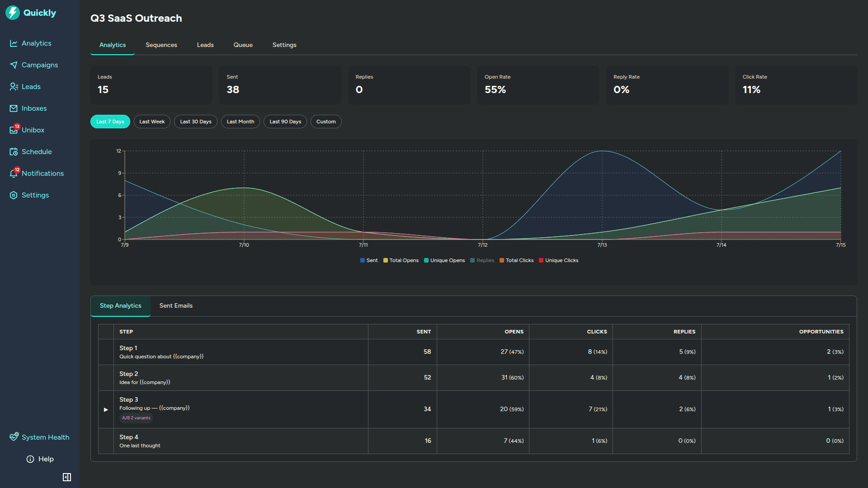Screen dimensions: 868x488
Task: Click Step 2 'Idea for {{company}}' row
Action: point(473,378)
